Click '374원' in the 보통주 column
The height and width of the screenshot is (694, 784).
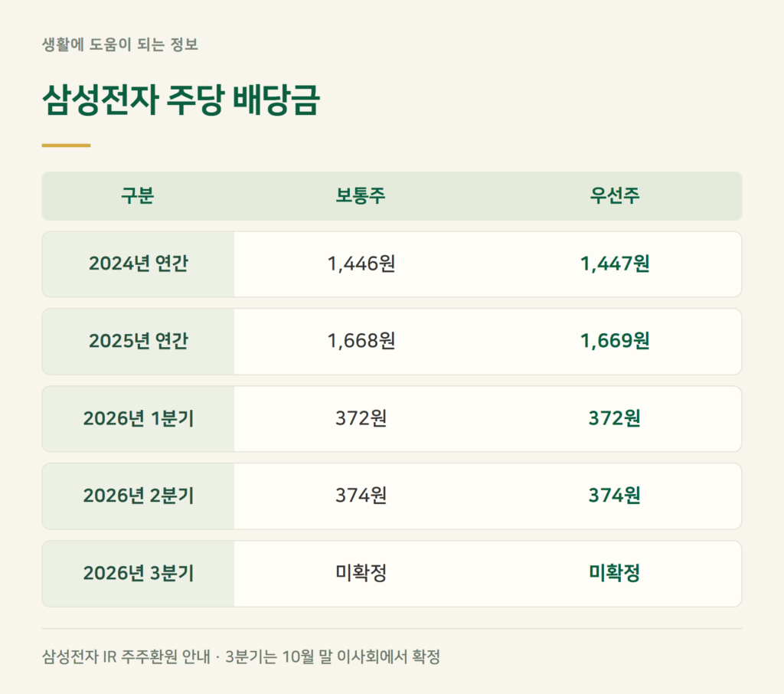[361, 496]
